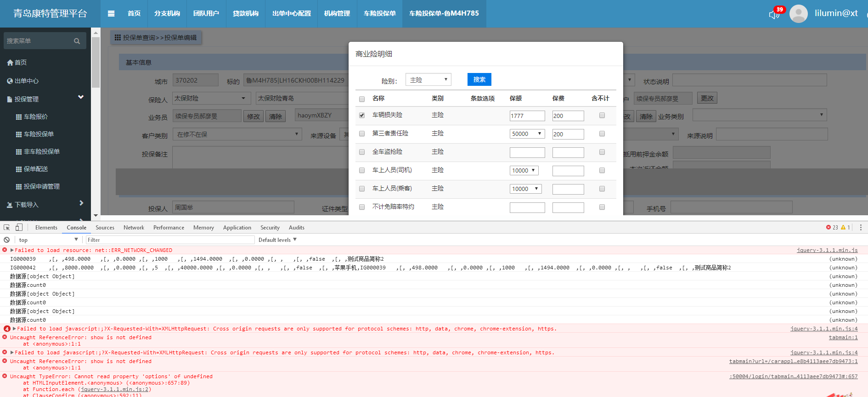Switch to the Network tab in DevTools
The height and width of the screenshot is (397, 868).
pyautogui.click(x=134, y=228)
